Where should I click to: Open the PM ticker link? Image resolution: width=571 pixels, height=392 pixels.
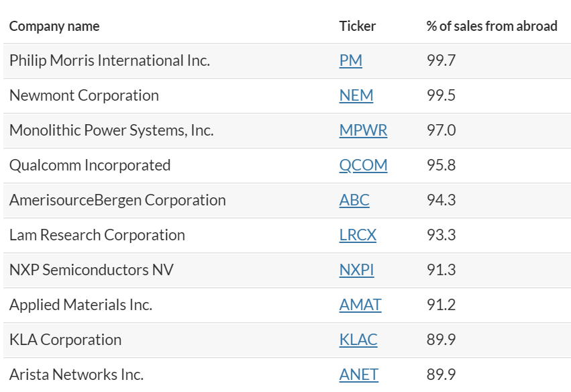(350, 60)
